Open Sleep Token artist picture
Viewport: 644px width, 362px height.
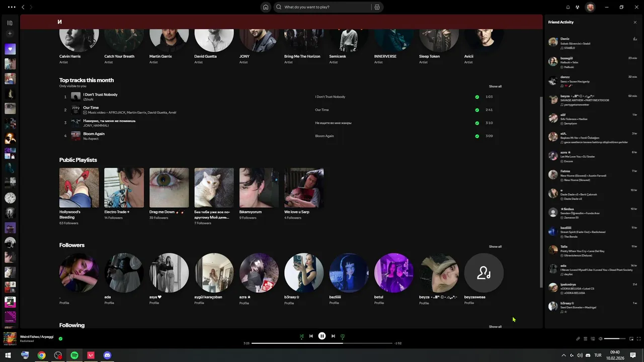pyautogui.click(x=439, y=40)
